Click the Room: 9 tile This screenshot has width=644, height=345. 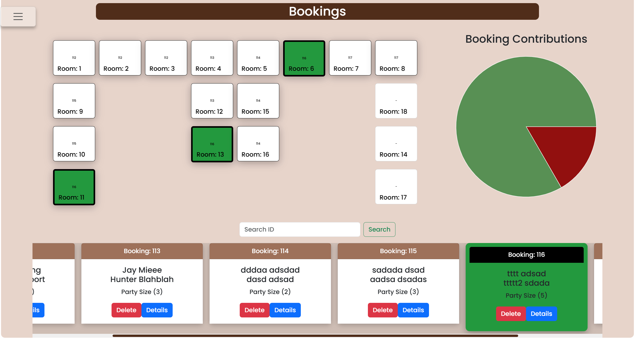click(74, 101)
